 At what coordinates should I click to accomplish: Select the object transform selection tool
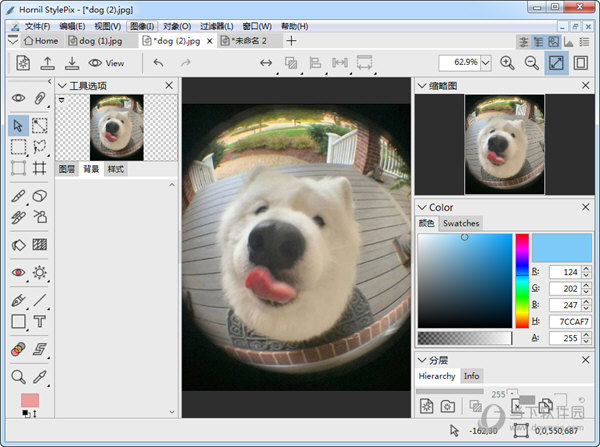click(39, 126)
